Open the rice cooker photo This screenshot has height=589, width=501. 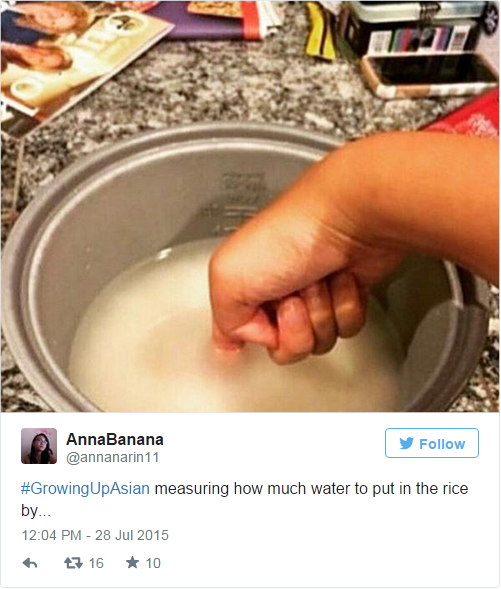(250, 206)
